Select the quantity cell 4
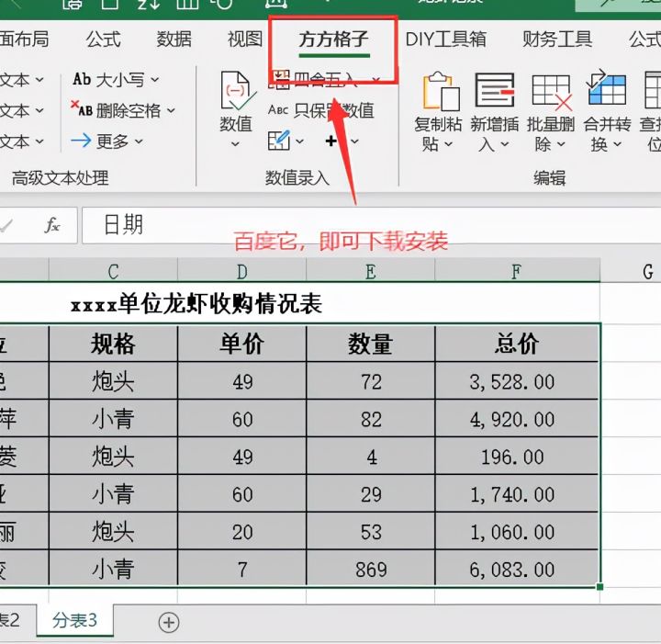This screenshot has width=661, height=644. (371, 456)
